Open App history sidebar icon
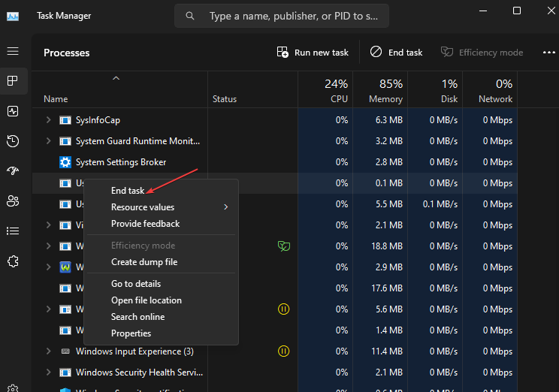This screenshot has width=559, height=392. coord(13,141)
